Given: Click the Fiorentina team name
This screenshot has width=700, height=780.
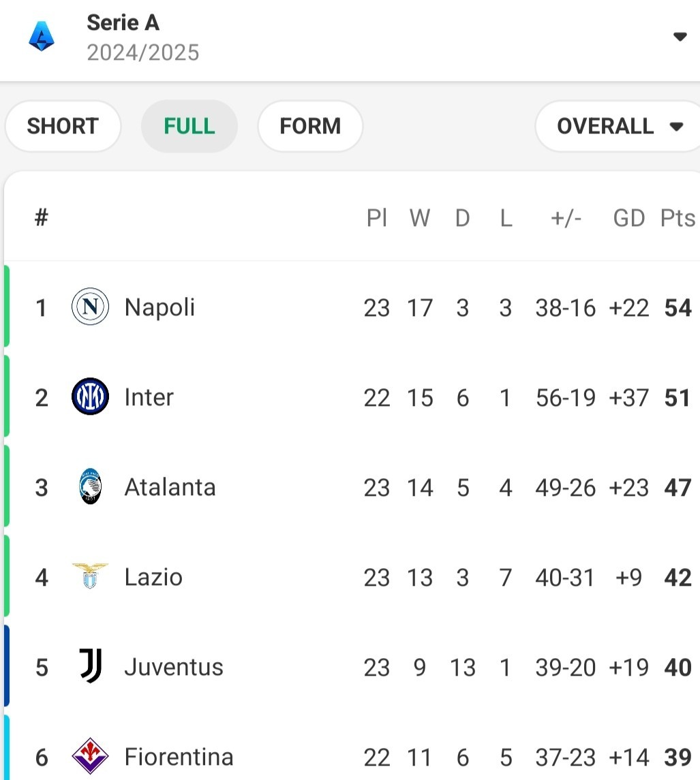Looking at the screenshot, I should click(x=179, y=757).
